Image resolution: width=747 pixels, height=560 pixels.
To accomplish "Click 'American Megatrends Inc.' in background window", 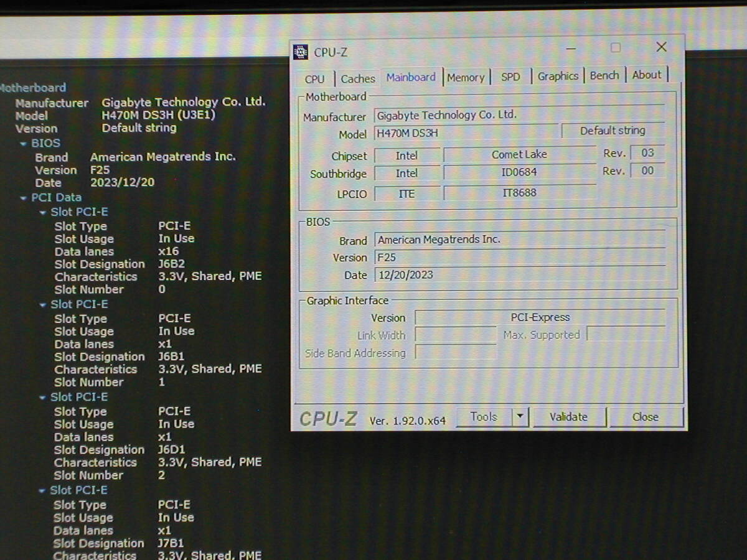I will [163, 157].
